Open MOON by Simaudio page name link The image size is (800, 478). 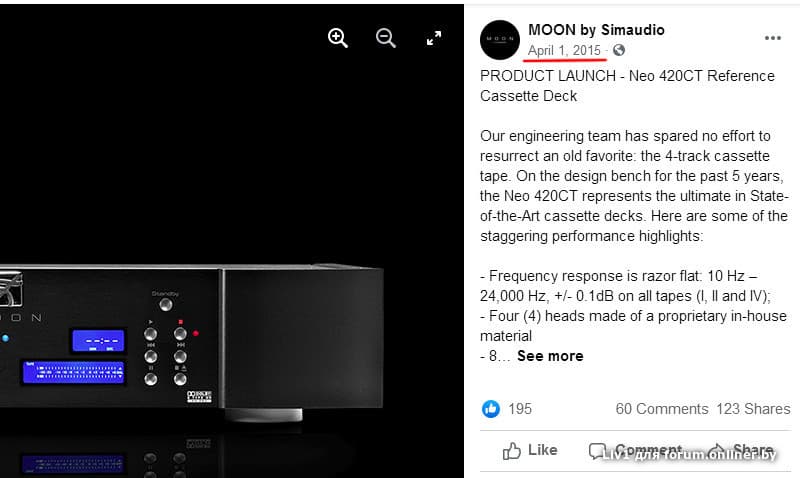[x=596, y=30]
